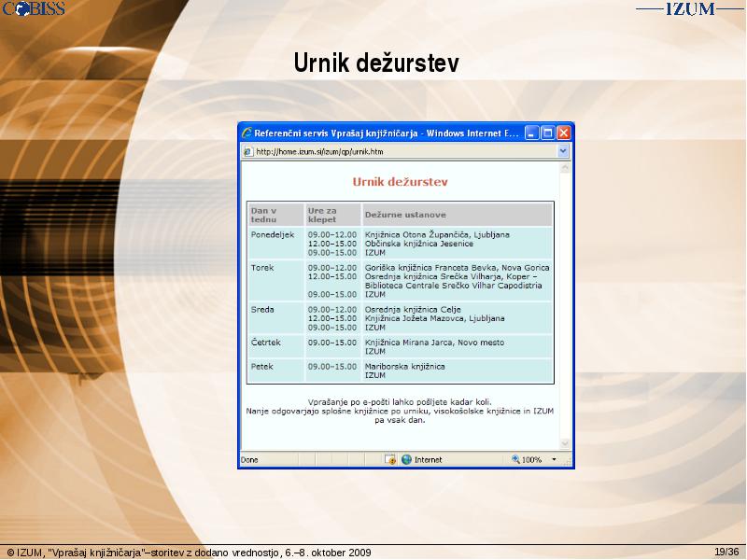This screenshot has width=747, height=560.
Task: Click the Četrtek 09.00–15.00 time cell
Action: [x=332, y=343]
